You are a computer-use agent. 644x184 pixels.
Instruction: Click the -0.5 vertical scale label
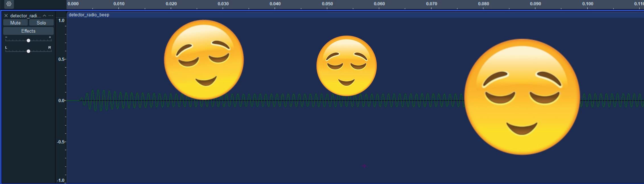coord(61,142)
